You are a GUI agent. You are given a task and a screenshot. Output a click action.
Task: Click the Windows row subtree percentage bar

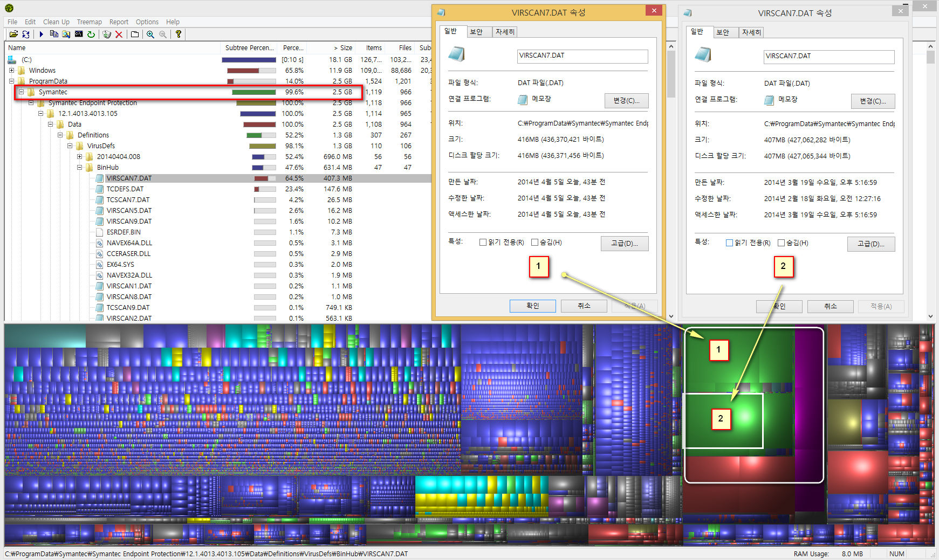click(251, 71)
